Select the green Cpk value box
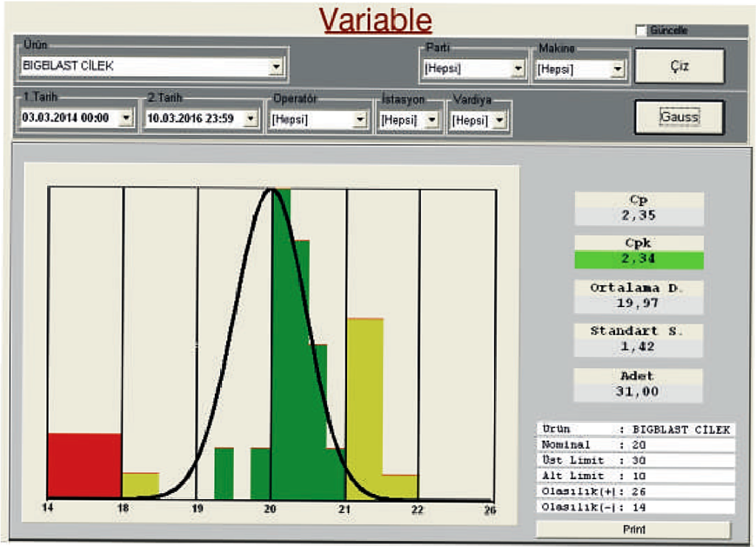The height and width of the screenshot is (547, 756). [x=639, y=260]
